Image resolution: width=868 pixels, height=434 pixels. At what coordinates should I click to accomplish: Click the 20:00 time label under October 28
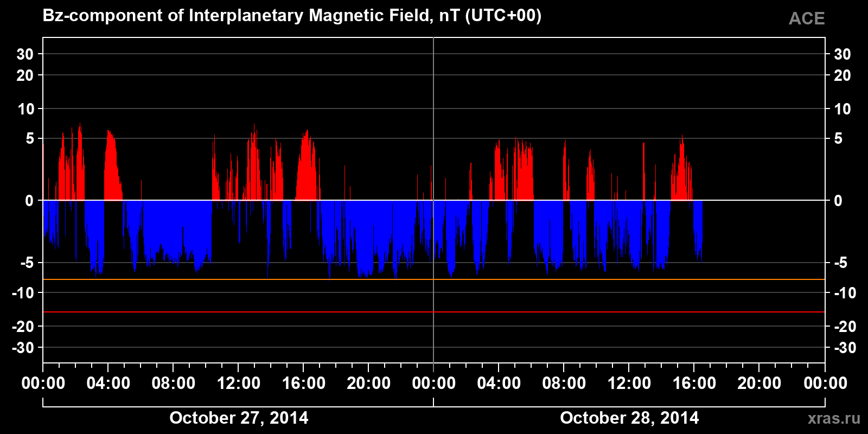click(x=759, y=383)
